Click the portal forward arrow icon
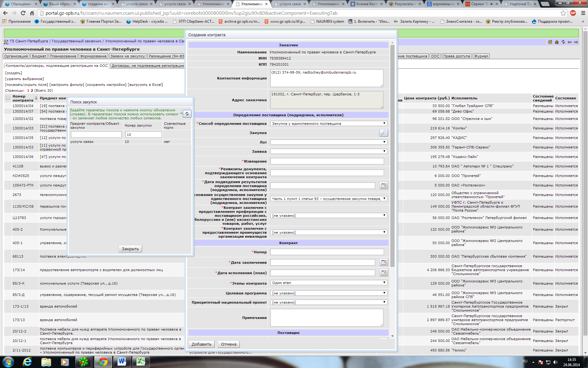Screen dimensions: 588x368 (576, 42)
